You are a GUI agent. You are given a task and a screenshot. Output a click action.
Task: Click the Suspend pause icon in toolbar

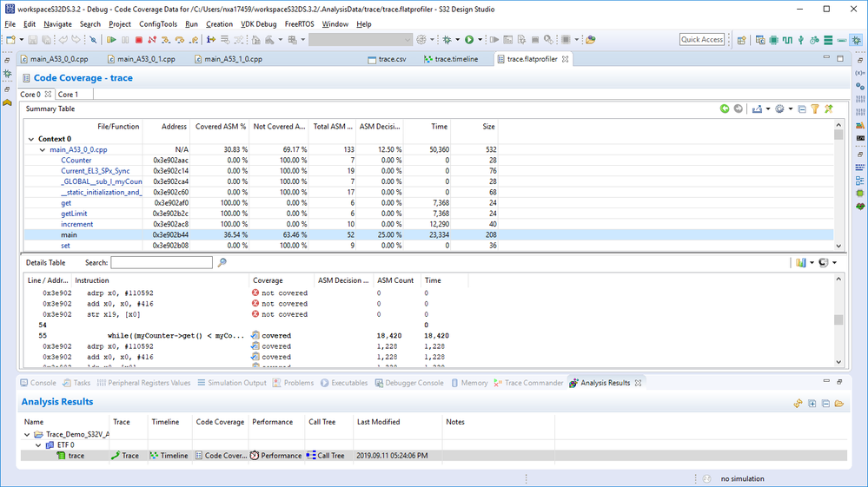(125, 40)
